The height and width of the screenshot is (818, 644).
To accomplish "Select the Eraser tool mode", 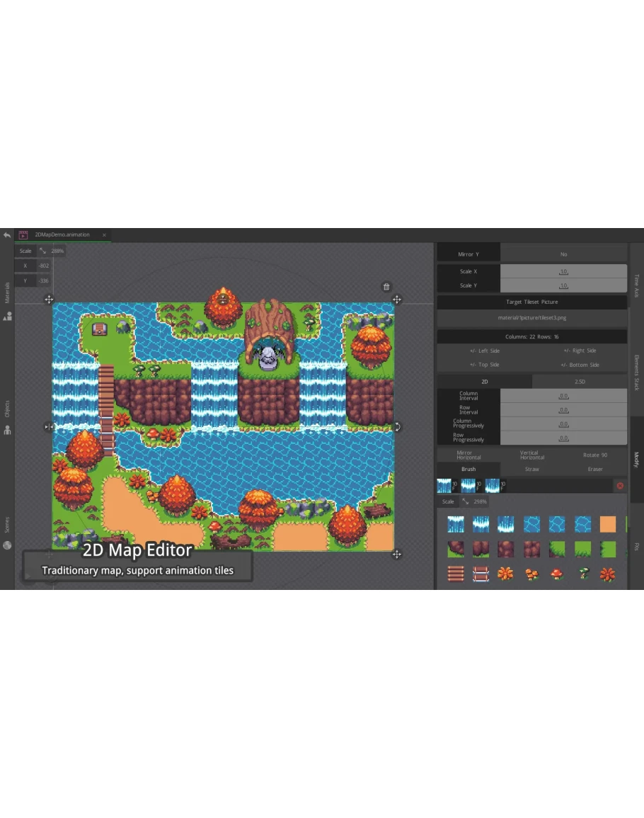I will point(595,470).
